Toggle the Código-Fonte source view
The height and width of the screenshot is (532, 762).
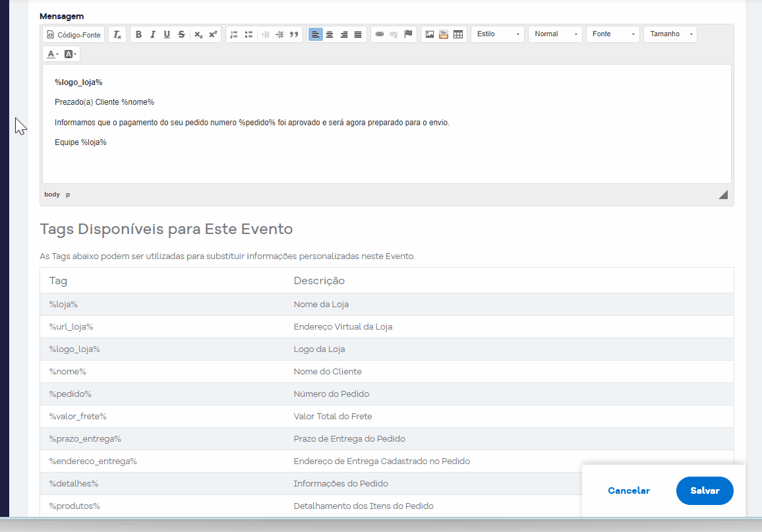coord(74,34)
